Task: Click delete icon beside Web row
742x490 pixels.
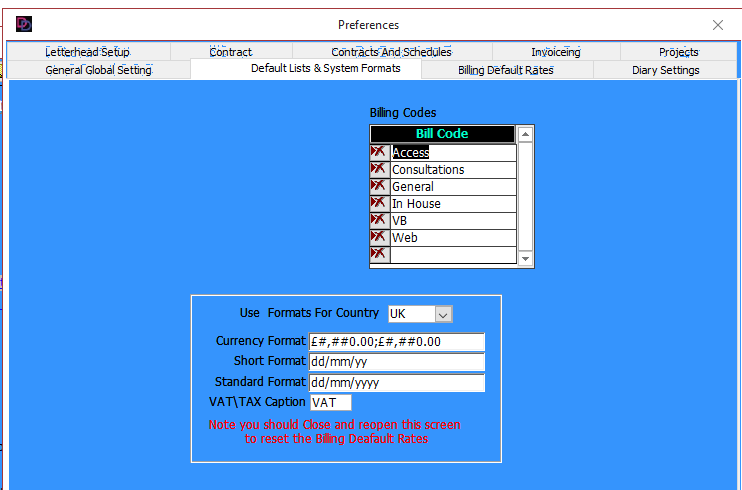Action: pyautogui.click(x=380, y=238)
